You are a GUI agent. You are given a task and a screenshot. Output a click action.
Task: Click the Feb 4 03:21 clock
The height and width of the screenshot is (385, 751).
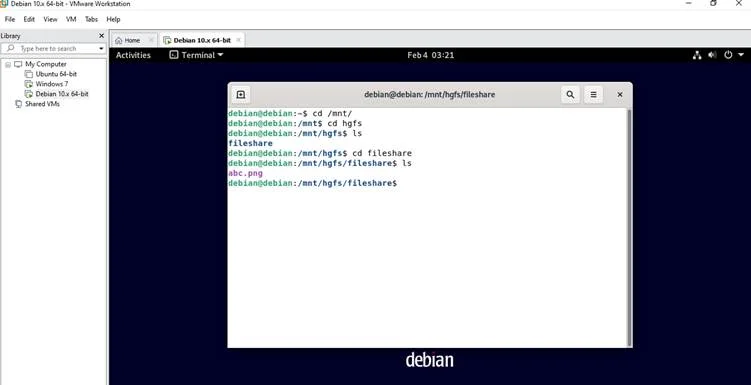coord(431,55)
